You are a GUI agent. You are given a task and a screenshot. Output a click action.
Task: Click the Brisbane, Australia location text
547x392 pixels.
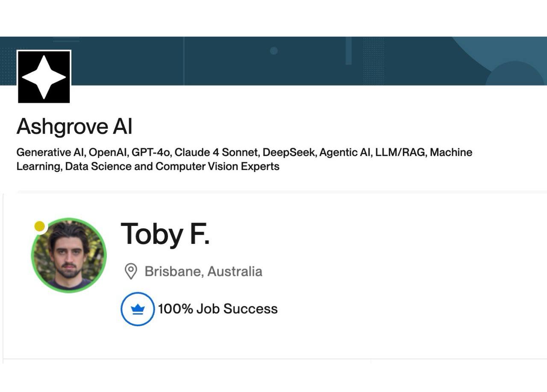203,271
